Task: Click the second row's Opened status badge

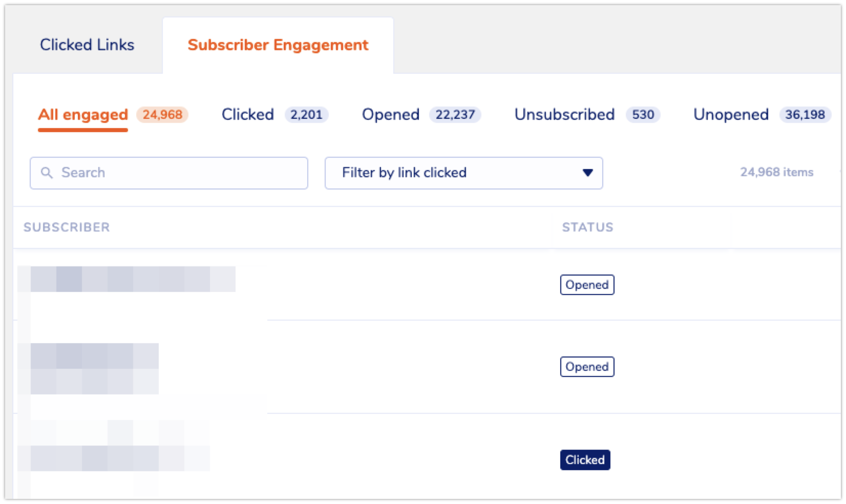Action: 587,367
